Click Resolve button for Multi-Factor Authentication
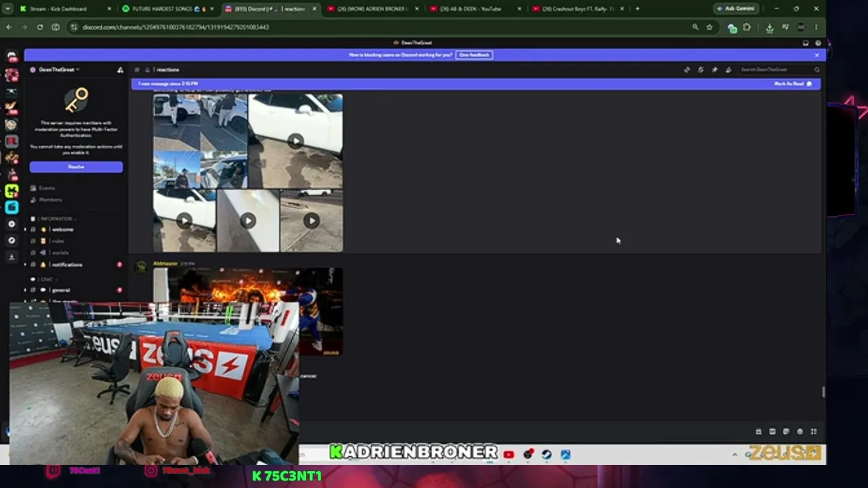Image resolution: width=868 pixels, height=488 pixels. 76,167
